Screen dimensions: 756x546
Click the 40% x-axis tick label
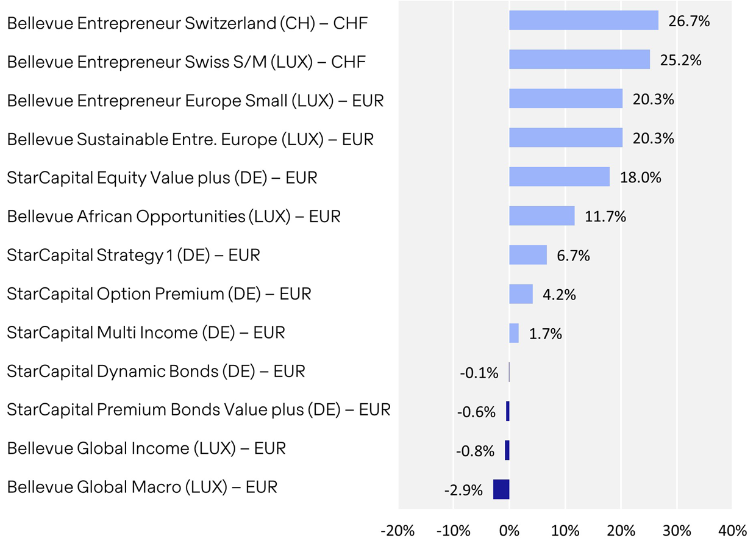(x=732, y=530)
